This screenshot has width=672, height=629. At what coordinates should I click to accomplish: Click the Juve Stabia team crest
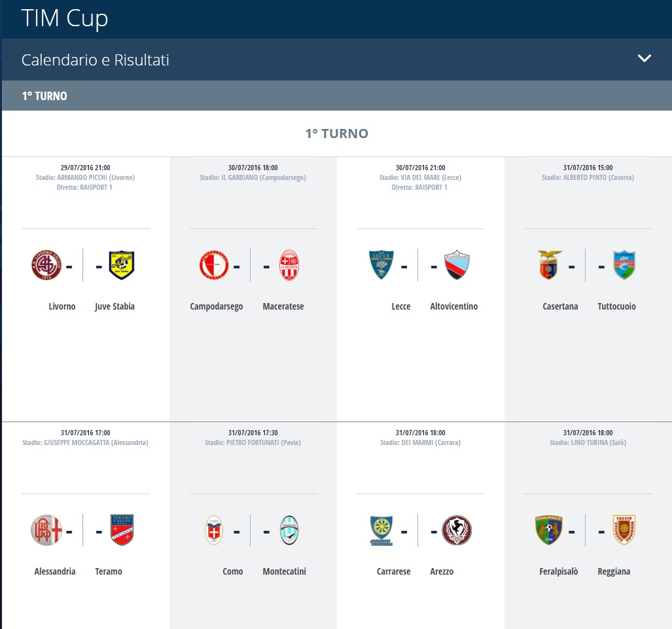click(x=122, y=265)
